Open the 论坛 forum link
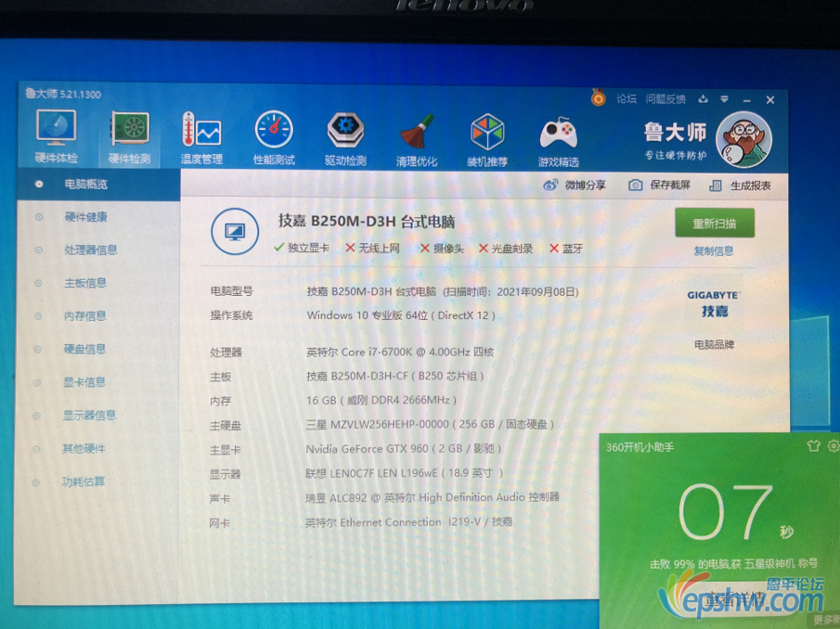840x629 pixels. 626,98
